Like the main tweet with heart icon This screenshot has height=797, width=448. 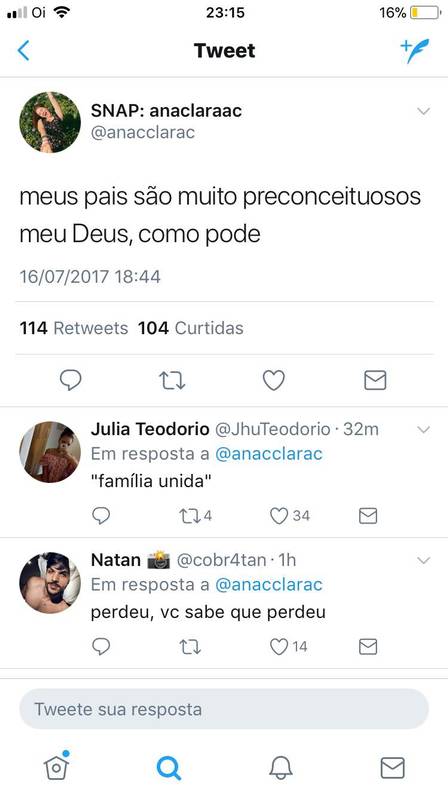coord(274,380)
